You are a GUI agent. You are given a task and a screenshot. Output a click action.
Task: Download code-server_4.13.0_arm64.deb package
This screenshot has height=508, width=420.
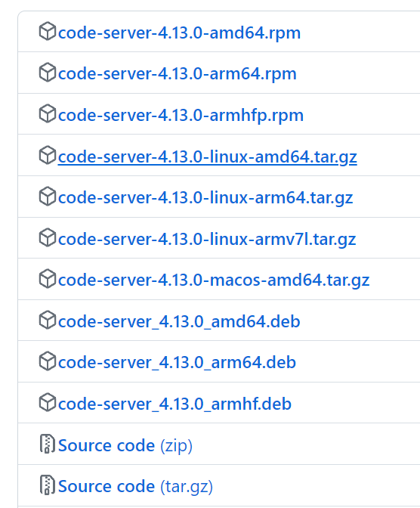[177, 362]
